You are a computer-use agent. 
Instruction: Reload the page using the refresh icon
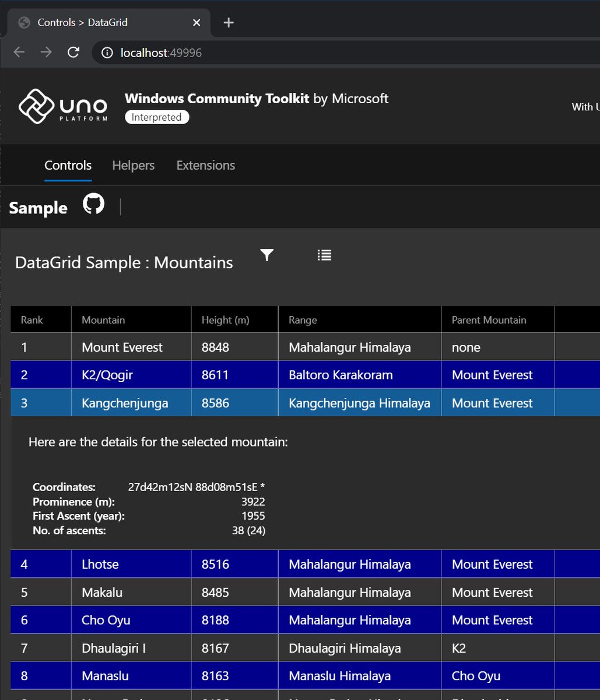(73, 52)
